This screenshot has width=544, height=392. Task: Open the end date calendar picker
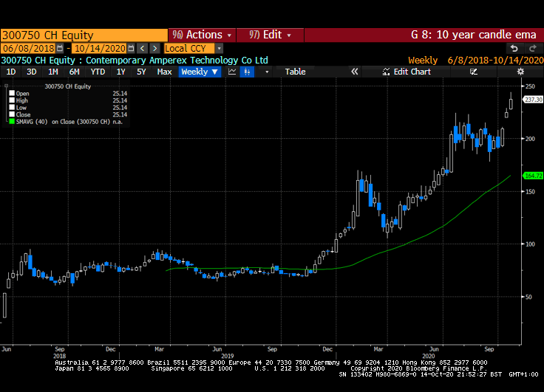(131, 48)
